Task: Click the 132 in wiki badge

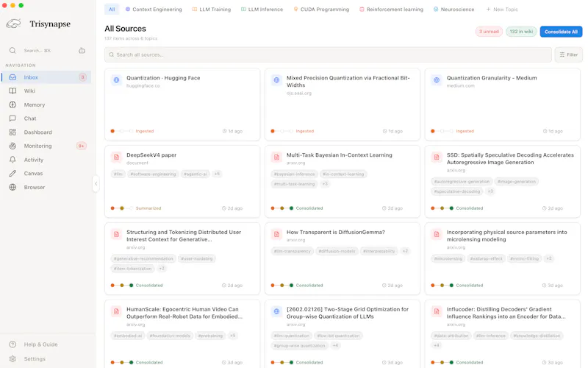Action: 521,32
